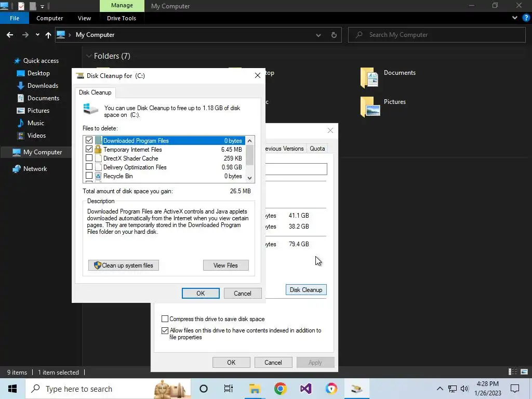The image size is (532, 399).
Task: Refresh the My Computer view
Action: pos(334,35)
